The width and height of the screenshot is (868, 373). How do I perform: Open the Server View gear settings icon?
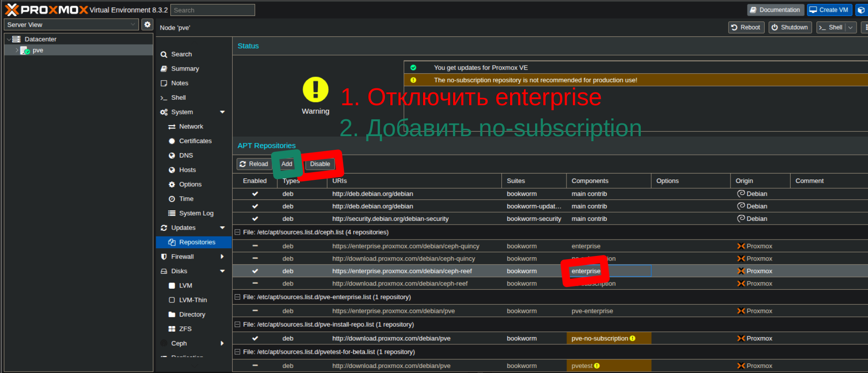[147, 25]
